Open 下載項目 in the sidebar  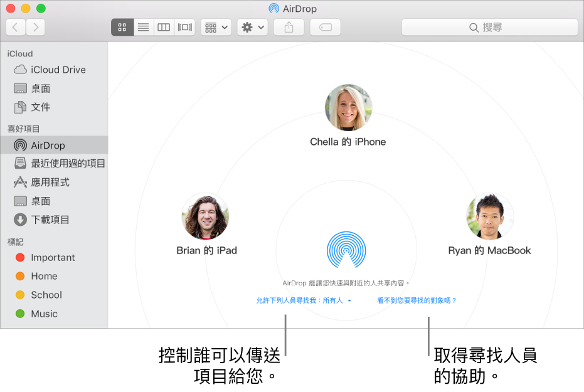[54, 220]
